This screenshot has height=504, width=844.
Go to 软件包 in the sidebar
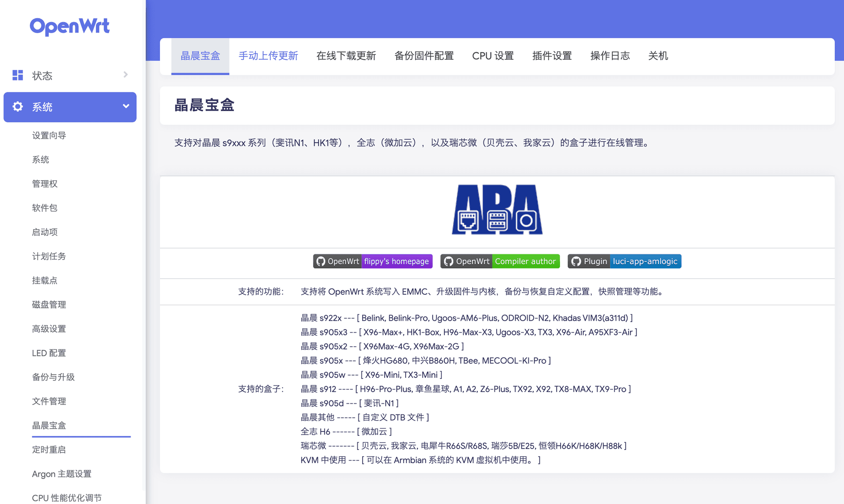[x=44, y=208]
